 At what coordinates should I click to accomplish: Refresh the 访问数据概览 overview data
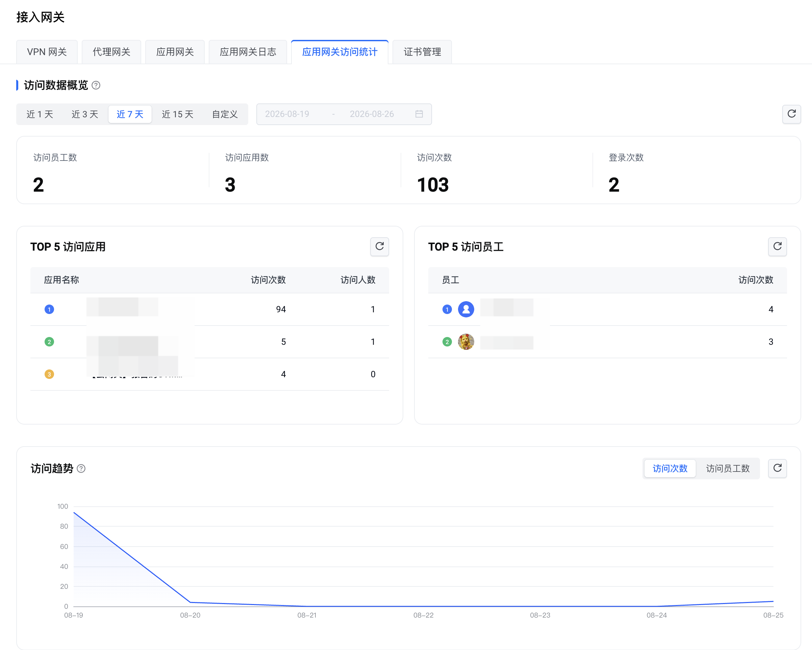click(791, 114)
